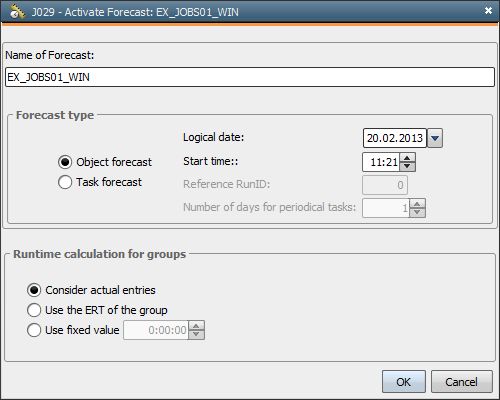Close the Activate Forecast dialog window
The width and height of the screenshot is (500, 400).
pos(488,11)
